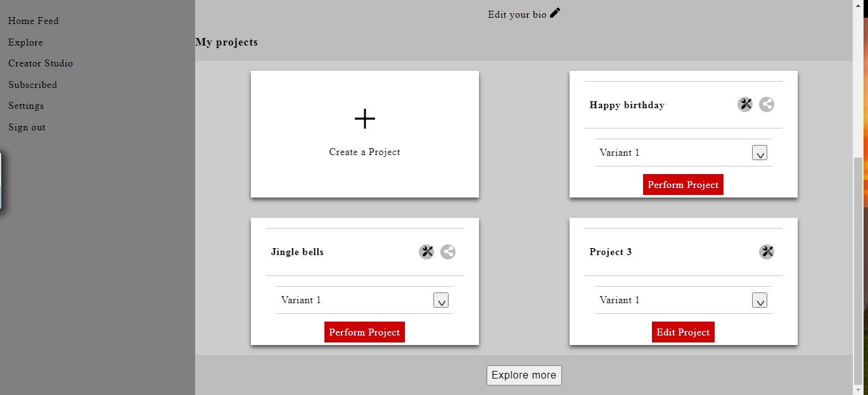Screen dimensions: 868x395
Task: Sign out from the sidebar
Action: tap(27, 127)
